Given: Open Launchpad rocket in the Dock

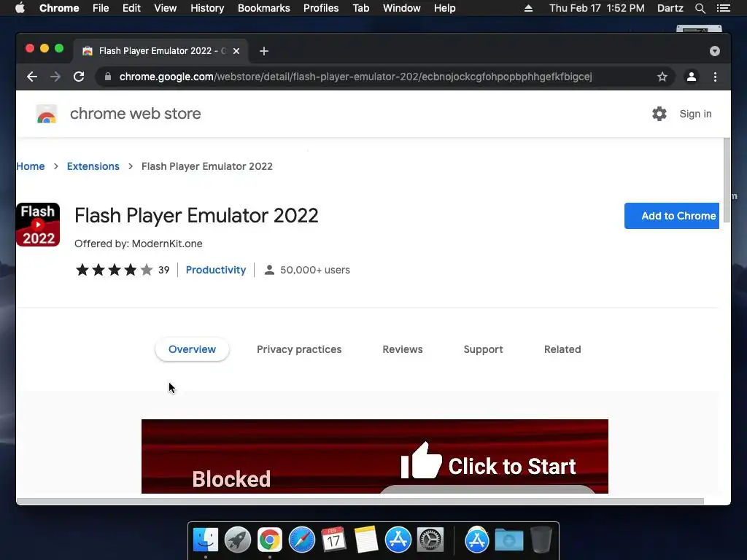Looking at the screenshot, I should 238,540.
